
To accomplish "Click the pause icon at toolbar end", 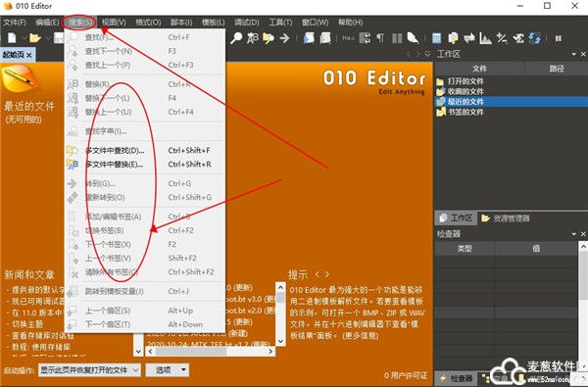I will click(559, 38).
